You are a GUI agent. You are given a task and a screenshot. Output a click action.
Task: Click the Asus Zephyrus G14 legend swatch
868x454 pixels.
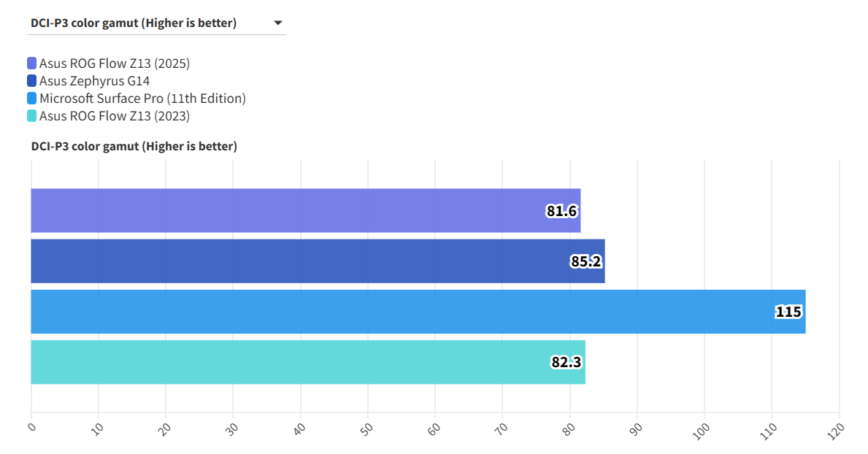(32, 81)
